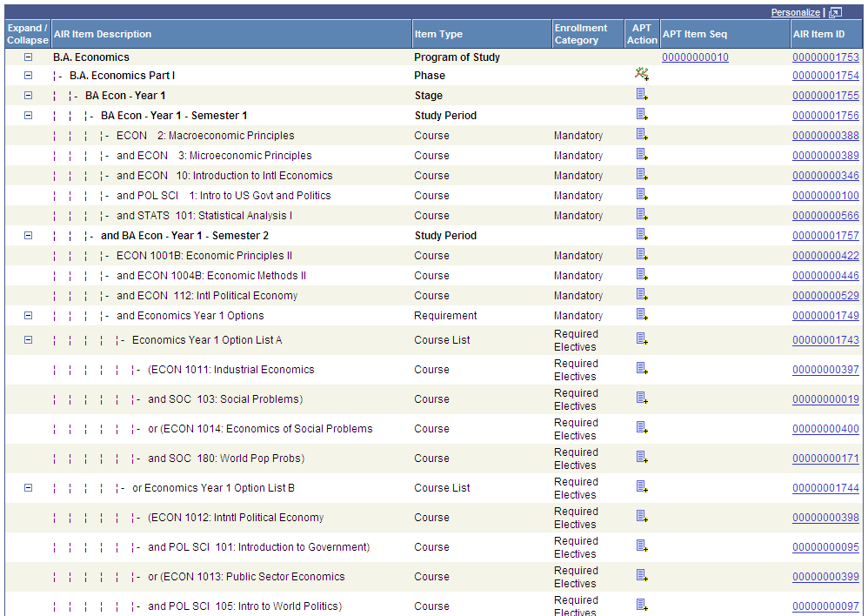The height and width of the screenshot is (616, 868).
Task: Click the add item icon for BA Econ Year 1 Semester 1
Action: click(642, 115)
